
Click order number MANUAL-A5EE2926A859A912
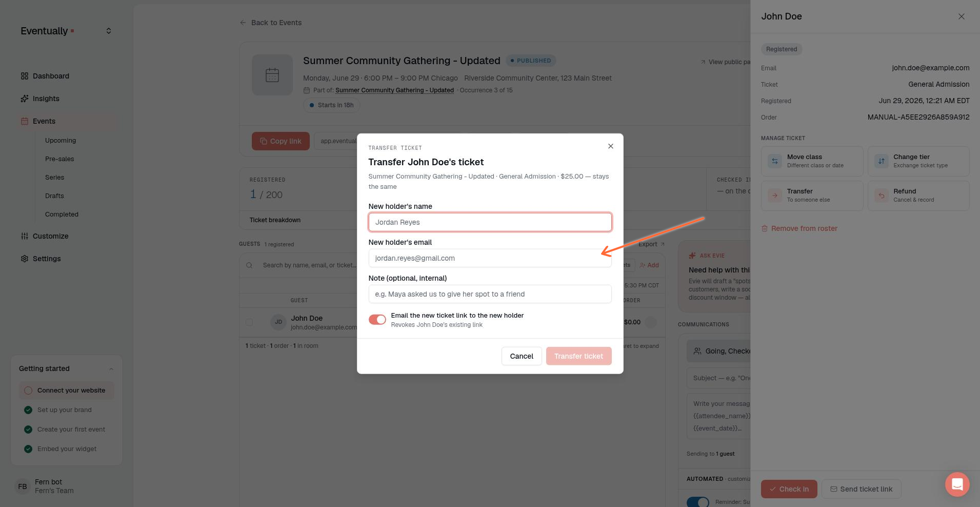[918, 118]
